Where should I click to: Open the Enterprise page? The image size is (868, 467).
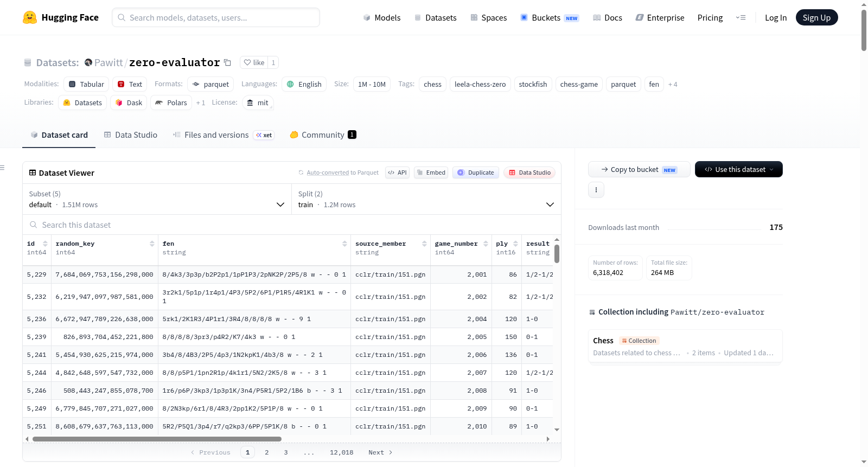coord(660,17)
